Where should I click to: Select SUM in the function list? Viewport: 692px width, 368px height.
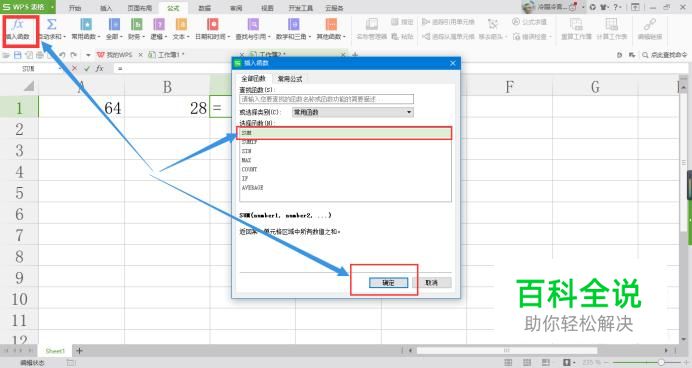345,133
